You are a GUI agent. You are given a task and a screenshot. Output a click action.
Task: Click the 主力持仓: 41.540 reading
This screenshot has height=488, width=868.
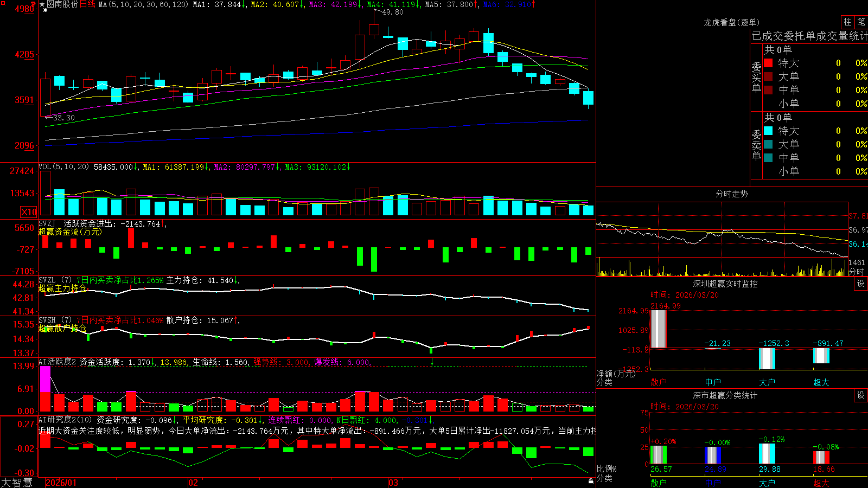click(200, 280)
